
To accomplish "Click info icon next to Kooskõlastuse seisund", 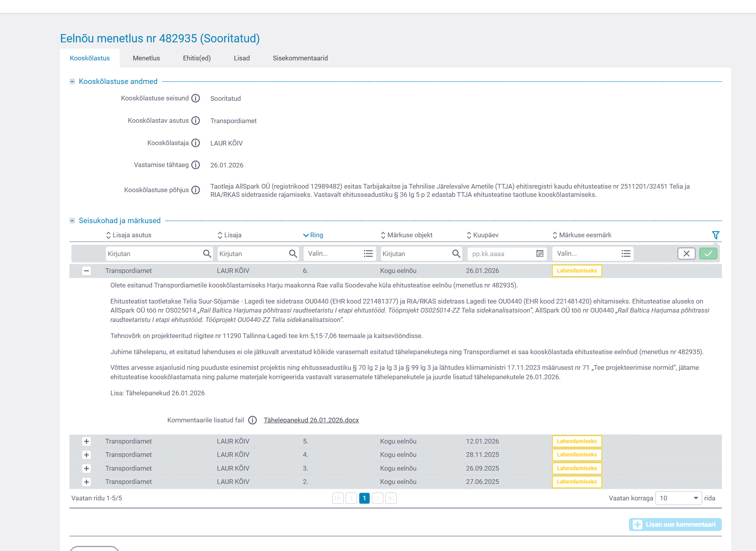I will point(195,98).
